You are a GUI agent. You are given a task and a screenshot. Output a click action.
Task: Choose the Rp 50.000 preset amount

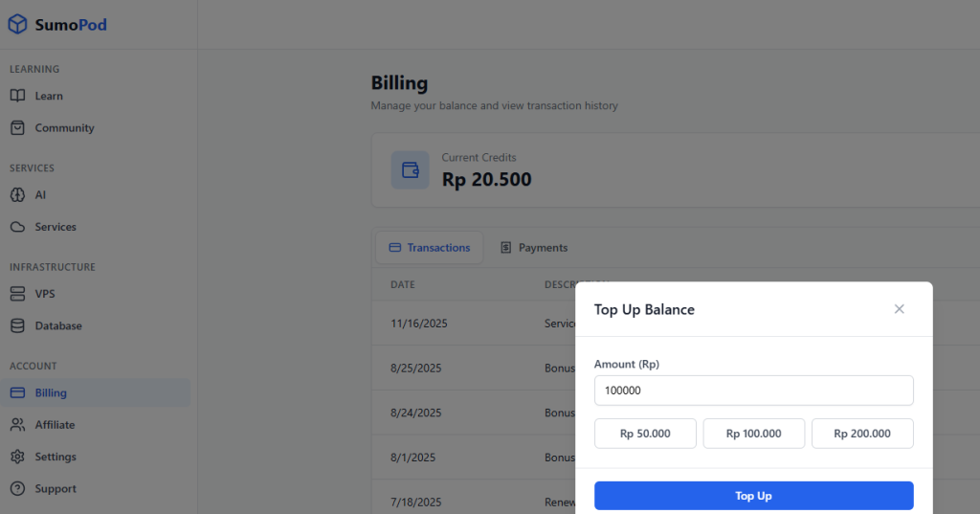[x=645, y=434]
